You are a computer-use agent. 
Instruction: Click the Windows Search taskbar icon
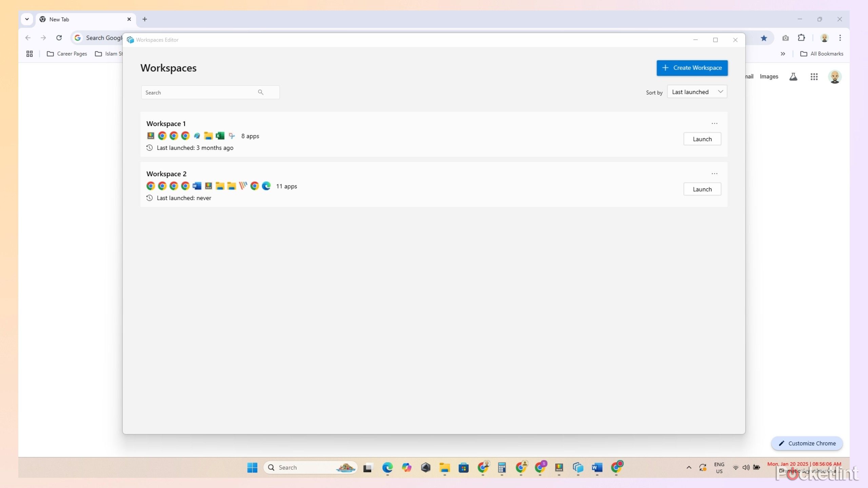(271, 467)
